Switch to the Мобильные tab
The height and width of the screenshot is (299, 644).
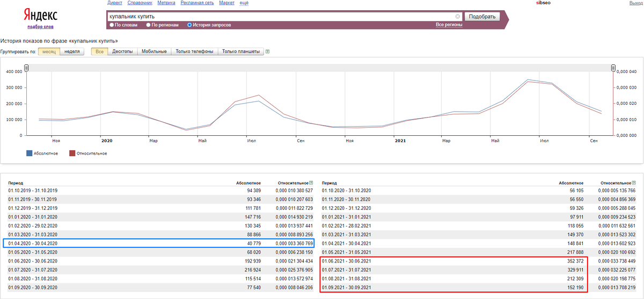155,52
